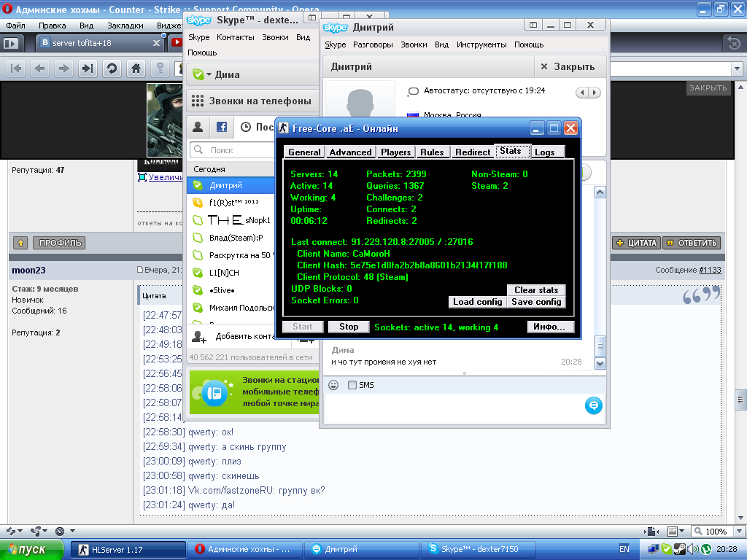Click the Clear stats button

[x=536, y=290]
